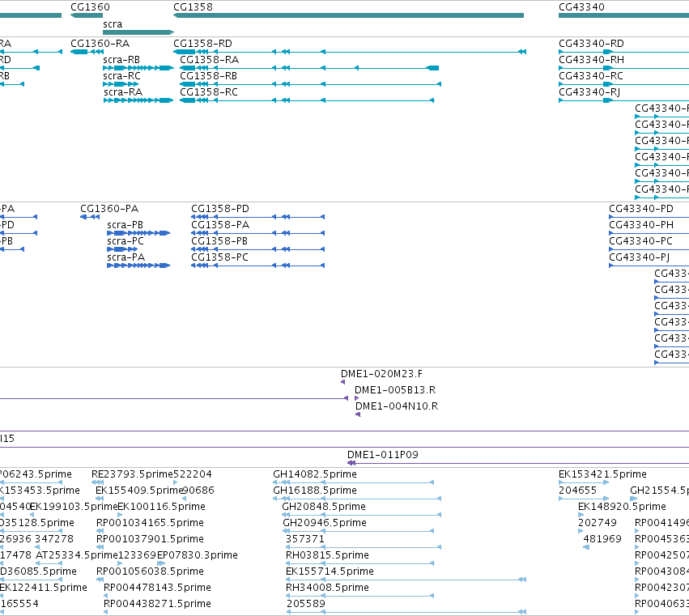Select protein label scra-PA
689x616 pixels.
(125, 257)
